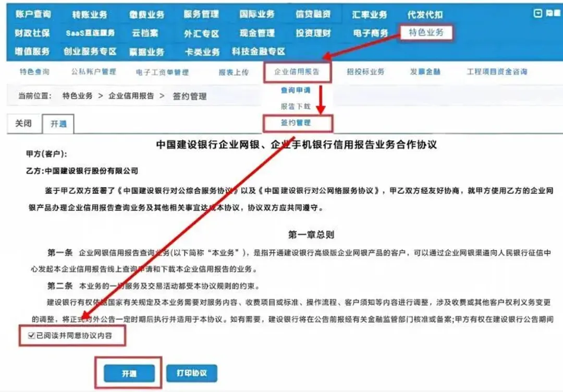563x392 pixels.
Task: Open the 票据业务 menu
Action: 146,52
